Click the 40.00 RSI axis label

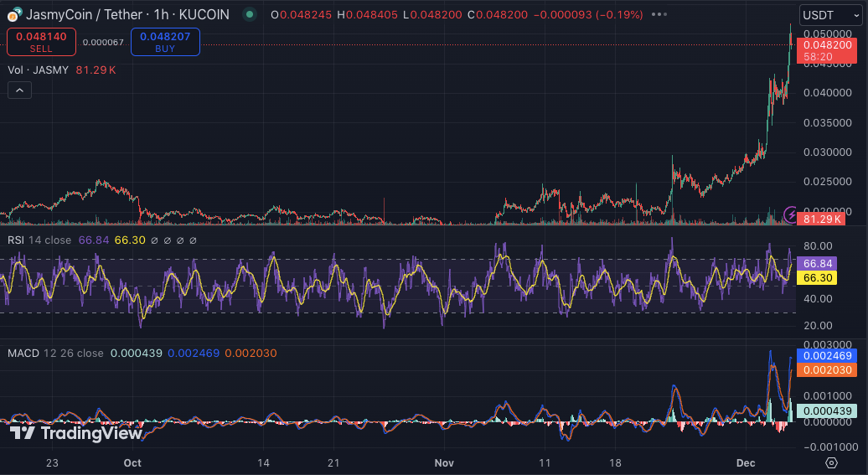pyautogui.click(x=819, y=299)
